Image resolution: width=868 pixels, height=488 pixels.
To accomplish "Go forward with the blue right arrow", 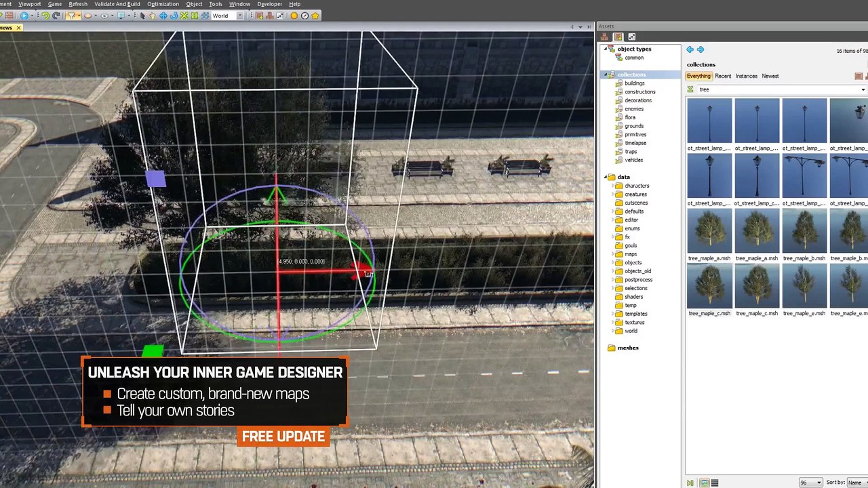I will coord(701,49).
